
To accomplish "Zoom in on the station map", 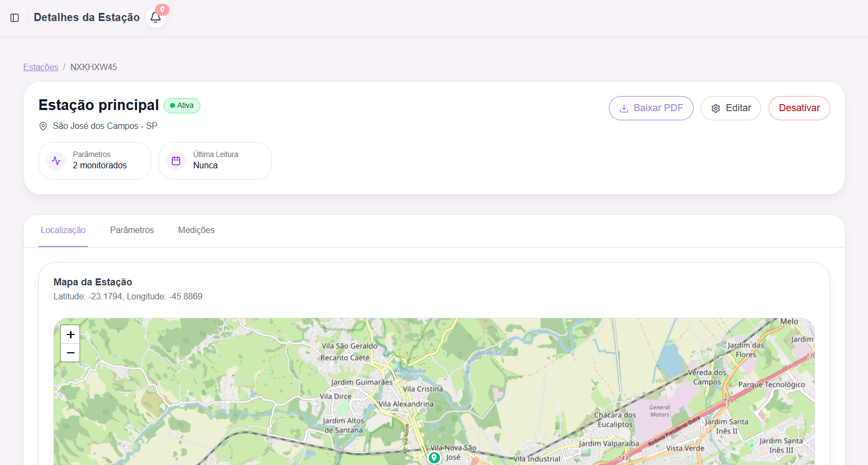I will (x=70, y=334).
